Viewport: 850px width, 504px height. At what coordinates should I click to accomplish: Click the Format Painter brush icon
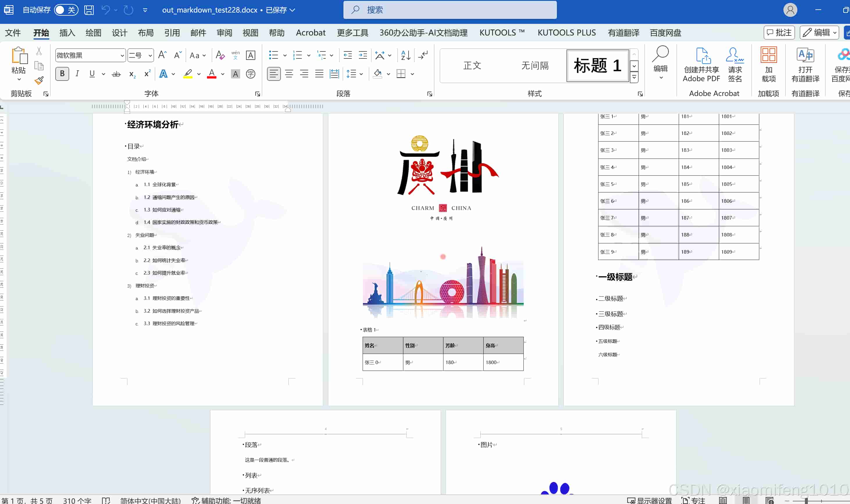39,80
